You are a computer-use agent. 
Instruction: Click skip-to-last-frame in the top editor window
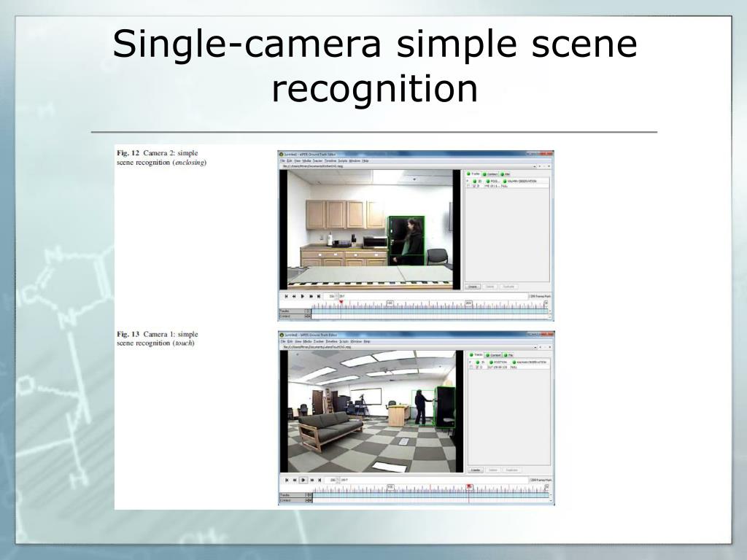(319, 296)
